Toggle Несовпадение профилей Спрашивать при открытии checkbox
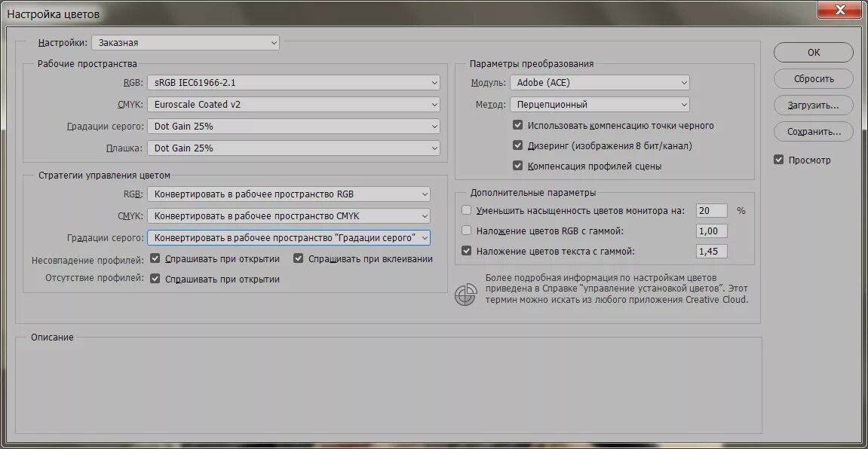Screen dimensions: 868x449 click(155, 258)
